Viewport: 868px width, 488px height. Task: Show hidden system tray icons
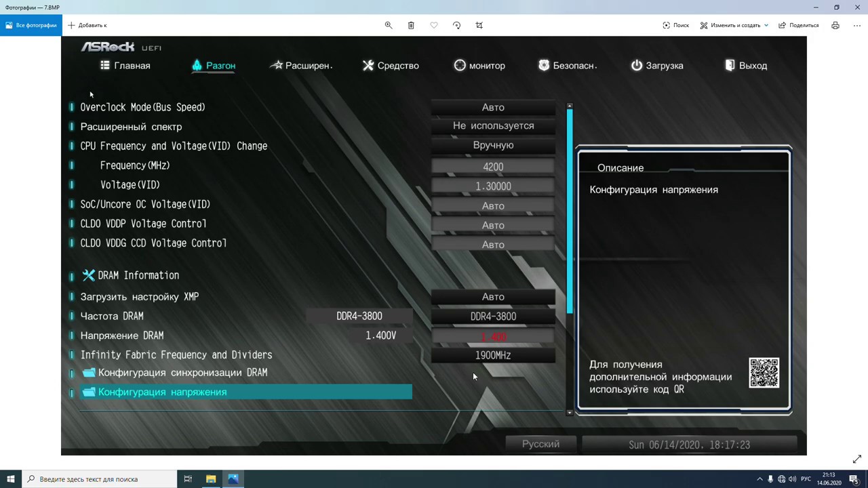(759, 479)
